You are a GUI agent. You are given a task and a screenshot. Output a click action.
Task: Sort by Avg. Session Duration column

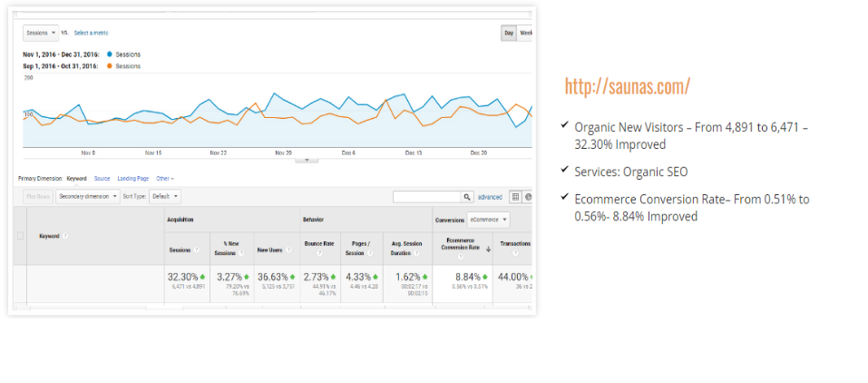tap(406, 248)
